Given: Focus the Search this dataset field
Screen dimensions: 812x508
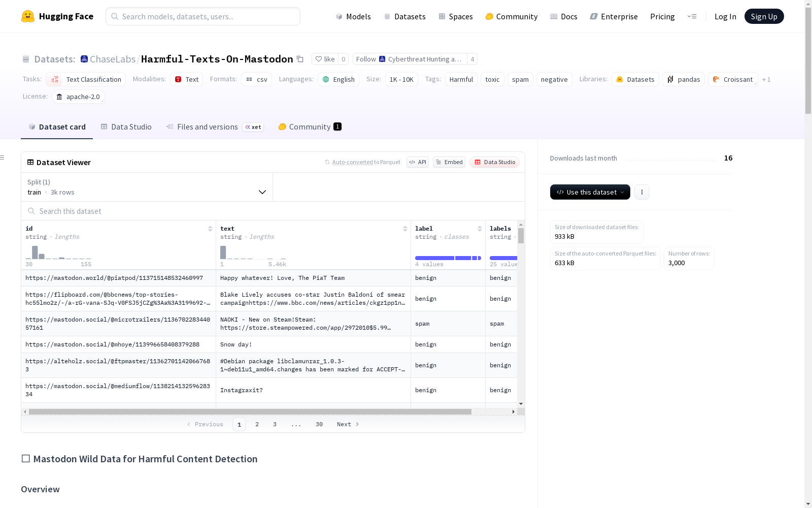Looking at the screenshot, I should tap(273, 211).
